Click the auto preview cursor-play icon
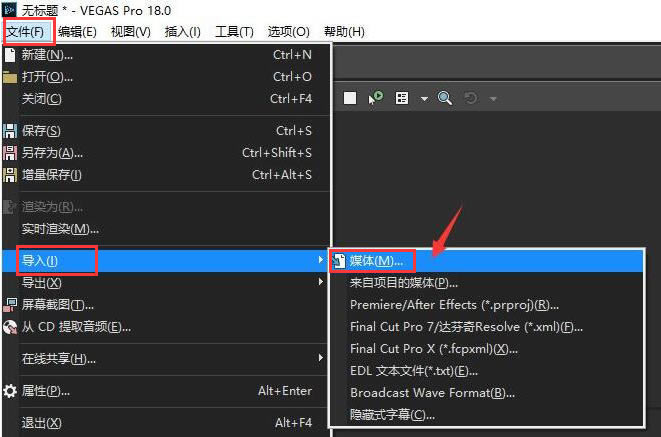The height and width of the screenshot is (437, 661). (376, 98)
